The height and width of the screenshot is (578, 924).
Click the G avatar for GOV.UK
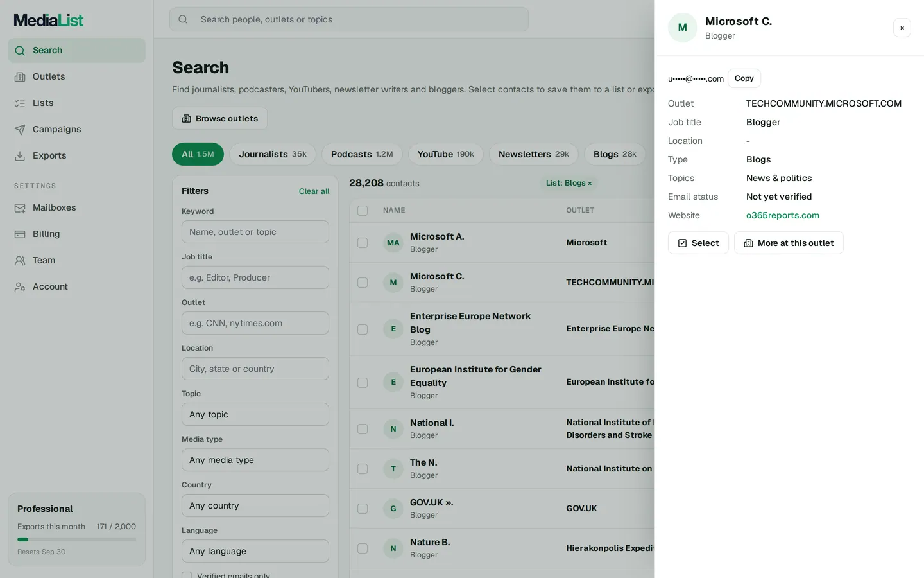pyautogui.click(x=393, y=509)
